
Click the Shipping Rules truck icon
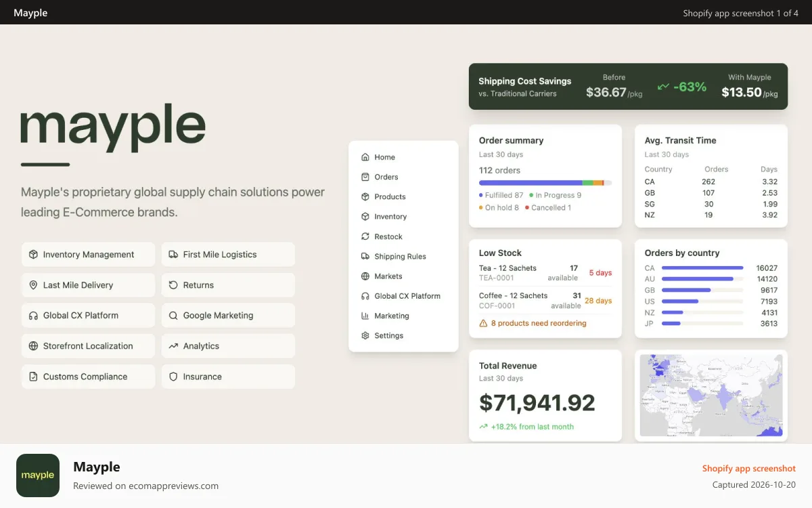(365, 256)
